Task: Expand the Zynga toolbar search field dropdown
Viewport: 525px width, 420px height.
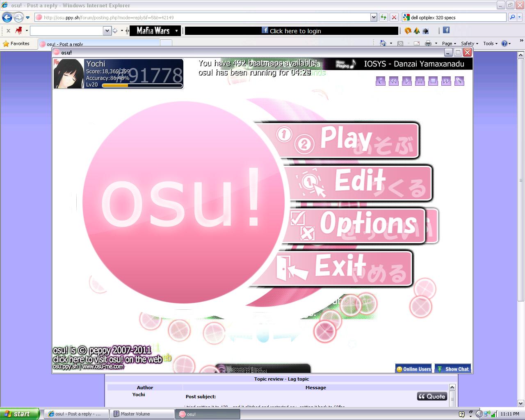Action: 107,31
